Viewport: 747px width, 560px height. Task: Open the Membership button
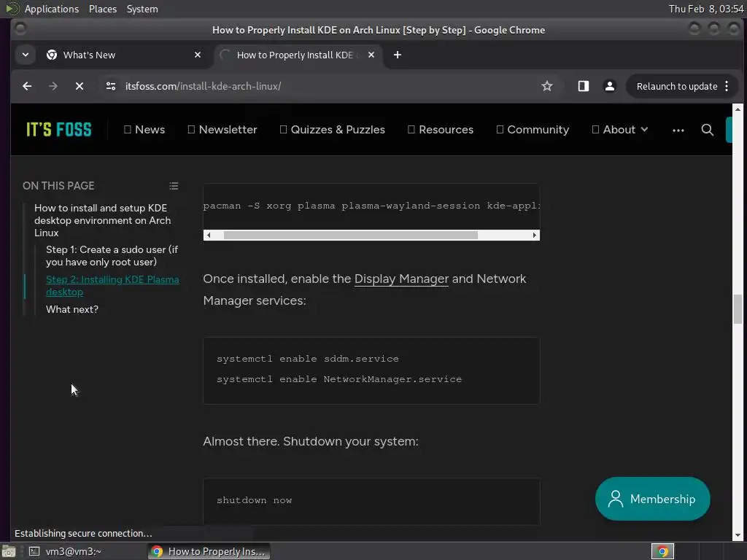(653, 499)
